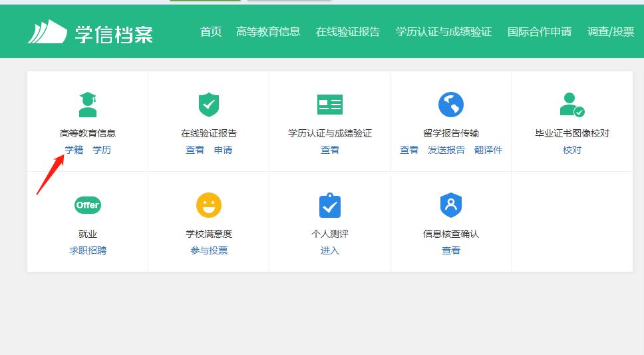Open 首页 in the top navigation
The width and height of the screenshot is (644, 355).
point(211,32)
